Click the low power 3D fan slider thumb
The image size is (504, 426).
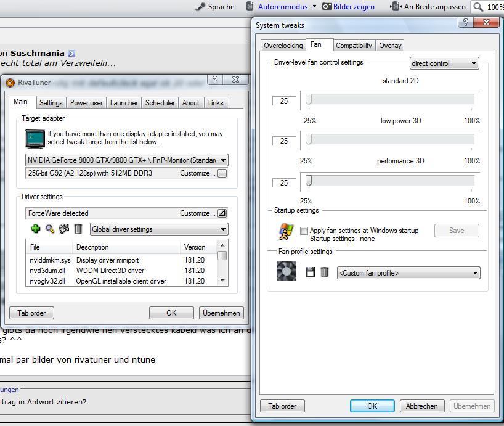click(x=309, y=139)
